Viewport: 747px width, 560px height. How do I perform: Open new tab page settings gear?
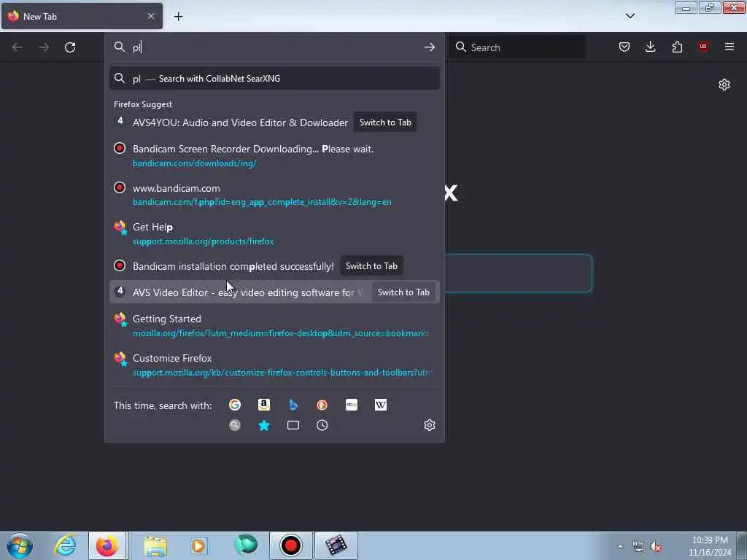coord(724,85)
